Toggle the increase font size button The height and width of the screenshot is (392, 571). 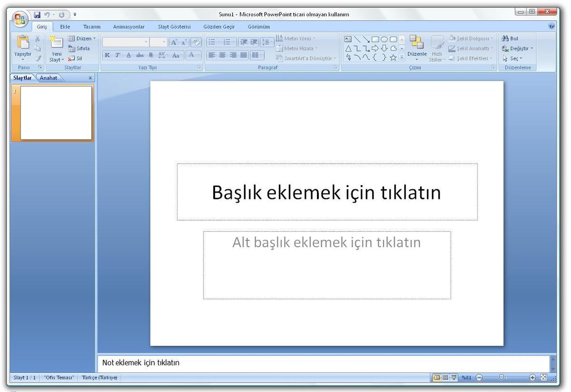click(x=175, y=42)
